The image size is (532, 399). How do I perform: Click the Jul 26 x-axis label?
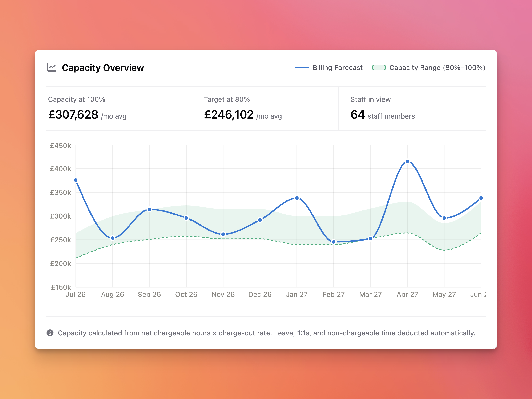coord(76,294)
